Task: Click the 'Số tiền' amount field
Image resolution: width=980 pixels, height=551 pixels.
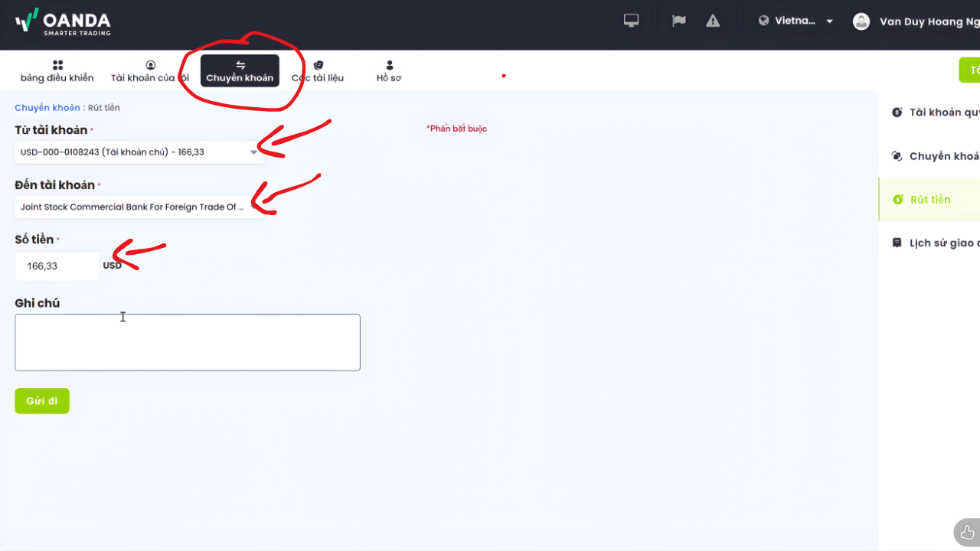Action: click(57, 266)
